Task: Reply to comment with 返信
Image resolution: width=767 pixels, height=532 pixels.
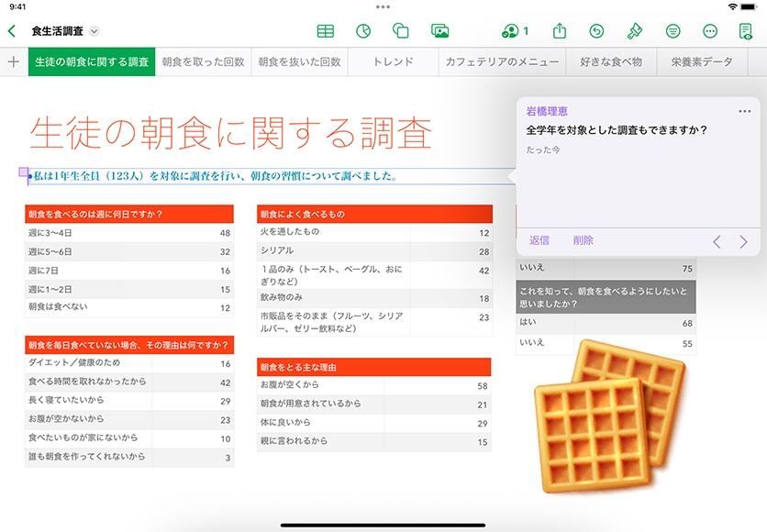Action: [x=539, y=240]
